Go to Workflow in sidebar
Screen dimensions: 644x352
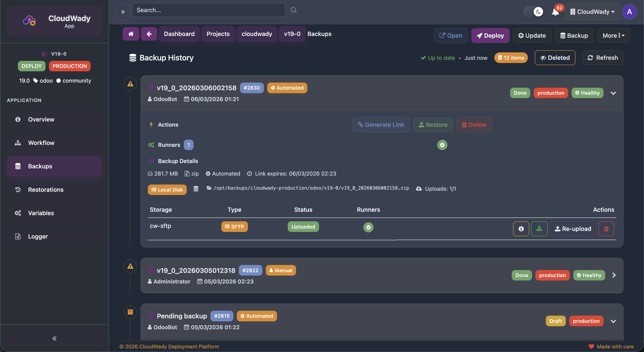[41, 143]
